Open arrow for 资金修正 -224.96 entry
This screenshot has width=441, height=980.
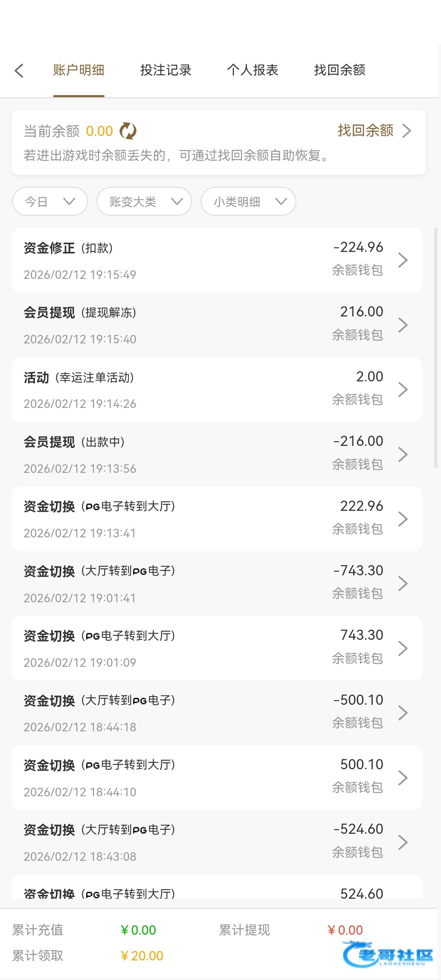click(x=403, y=260)
